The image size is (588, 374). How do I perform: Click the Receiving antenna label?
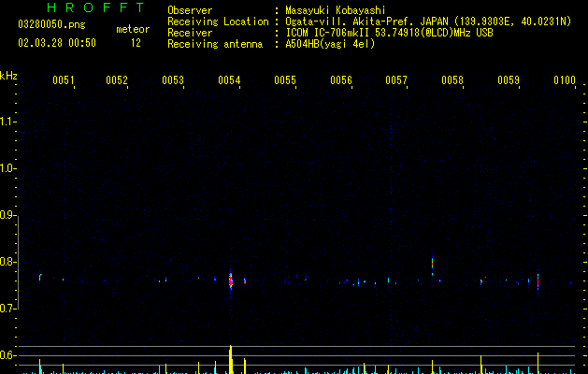(215, 44)
